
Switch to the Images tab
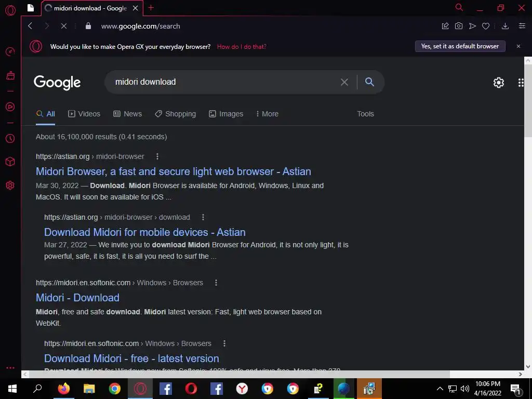click(226, 114)
